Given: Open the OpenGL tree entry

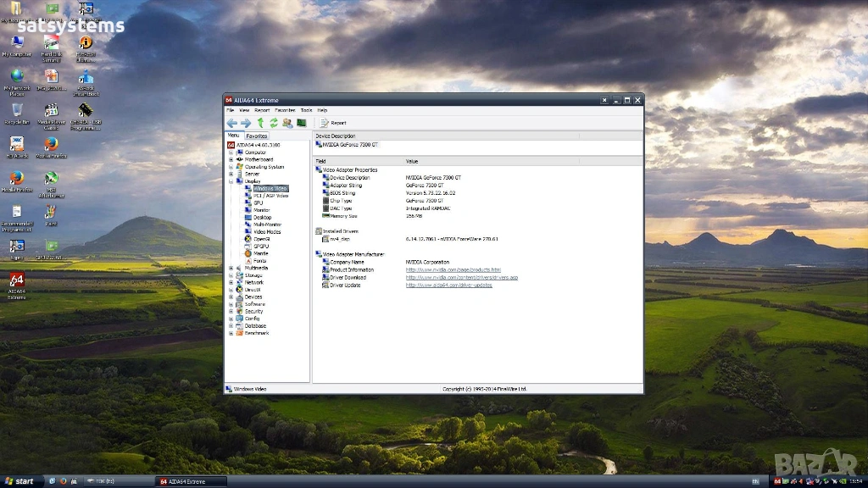Looking at the screenshot, I should (x=261, y=239).
